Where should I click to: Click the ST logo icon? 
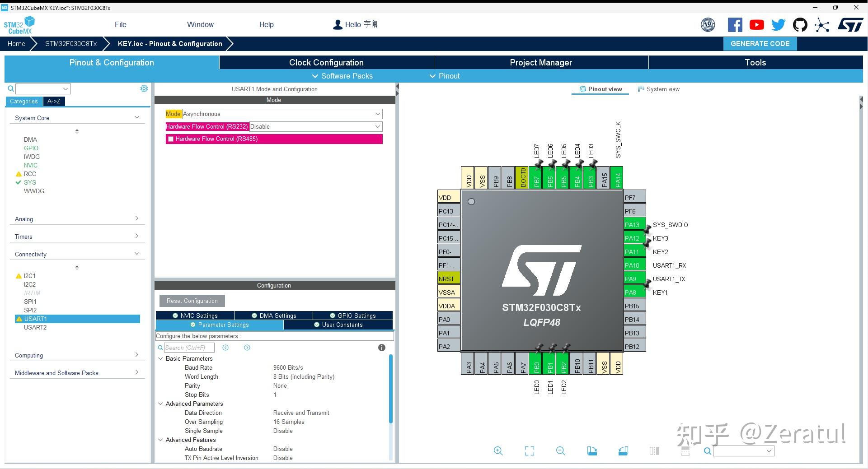(x=850, y=25)
